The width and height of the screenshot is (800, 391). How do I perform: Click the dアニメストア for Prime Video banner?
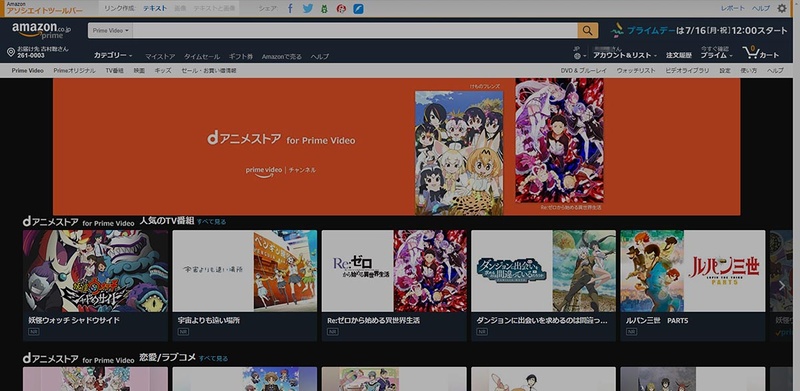click(x=396, y=146)
